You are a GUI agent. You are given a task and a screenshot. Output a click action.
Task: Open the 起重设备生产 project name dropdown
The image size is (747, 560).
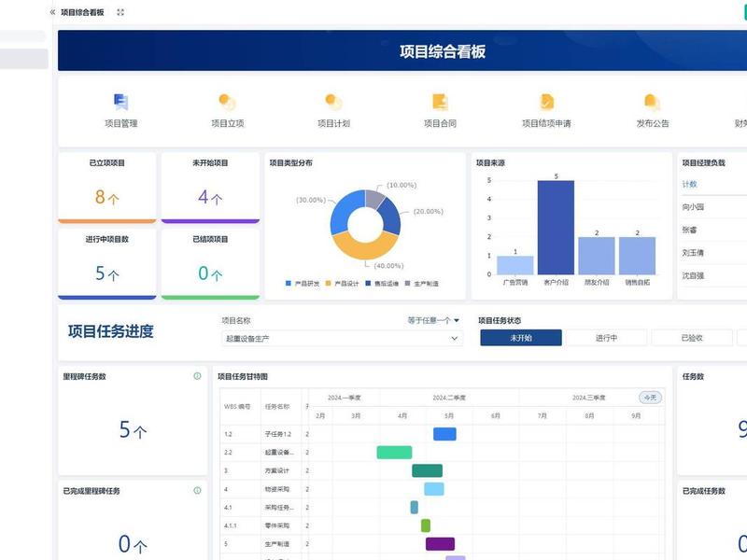pyautogui.click(x=342, y=339)
